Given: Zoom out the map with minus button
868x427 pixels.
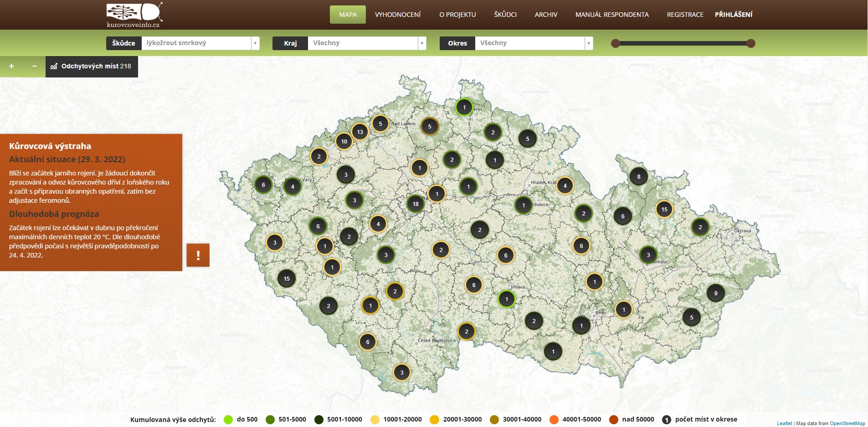Looking at the screenshot, I should [x=34, y=67].
